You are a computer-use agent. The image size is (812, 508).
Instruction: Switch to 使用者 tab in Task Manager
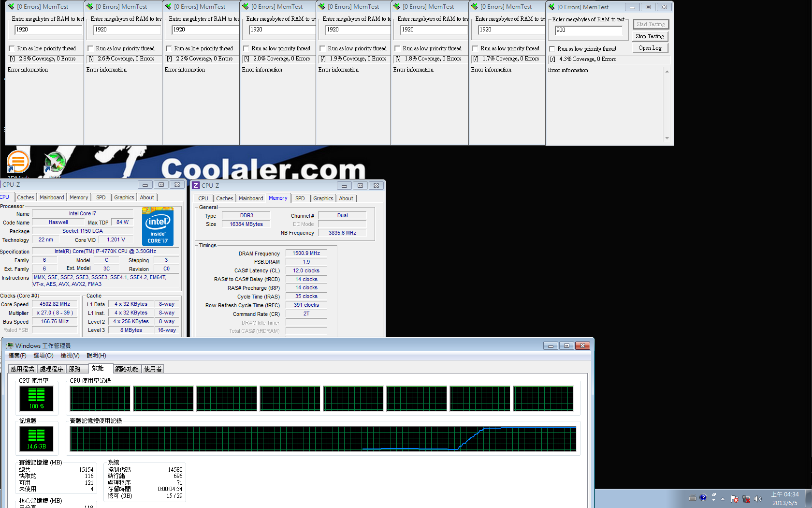pyautogui.click(x=153, y=369)
